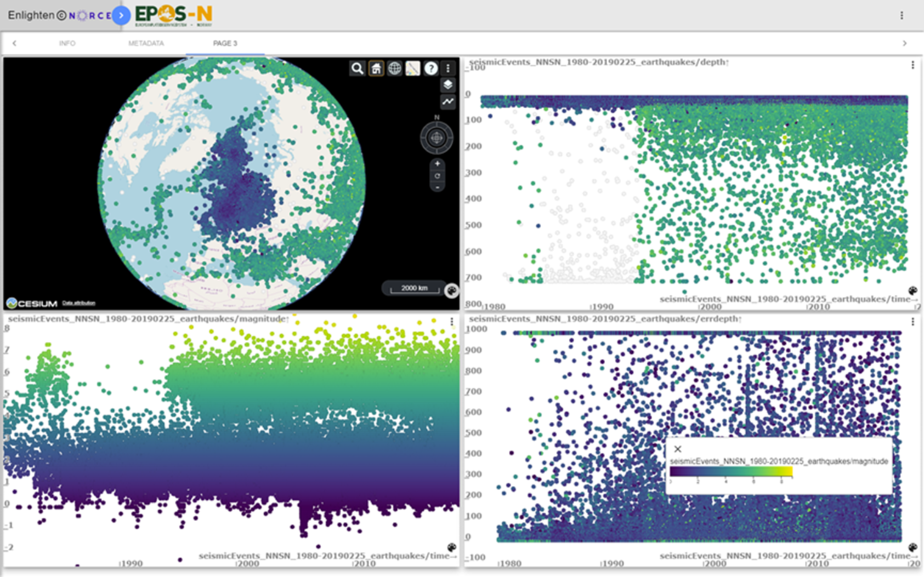Click the refresh control between zoom buttons
The width and height of the screenshot is (924, 577).
[x=437, y=176]
